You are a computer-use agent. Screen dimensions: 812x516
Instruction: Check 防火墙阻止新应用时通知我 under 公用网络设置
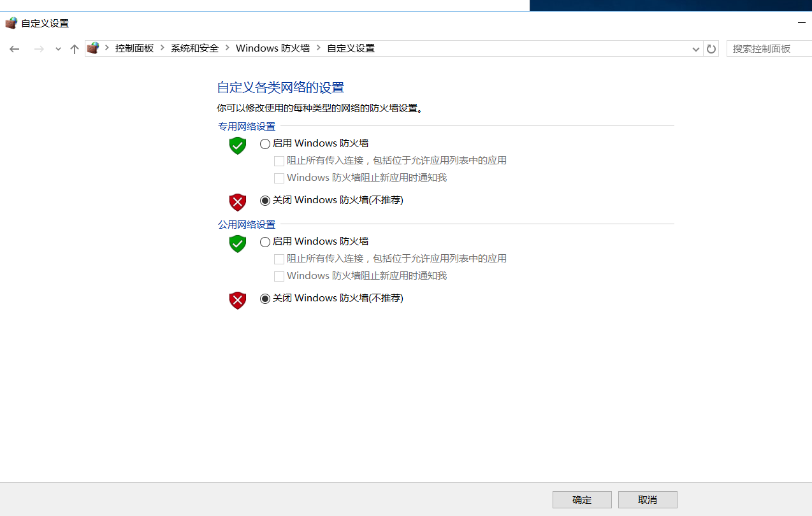[279, 276]
